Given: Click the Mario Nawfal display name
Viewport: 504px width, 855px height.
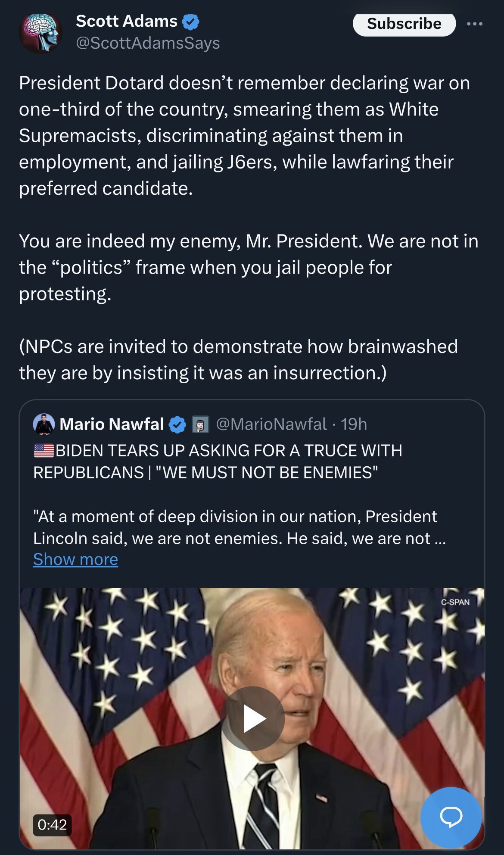Looking at the screenshot, I should pyautogui.click(x=112, y=424).
